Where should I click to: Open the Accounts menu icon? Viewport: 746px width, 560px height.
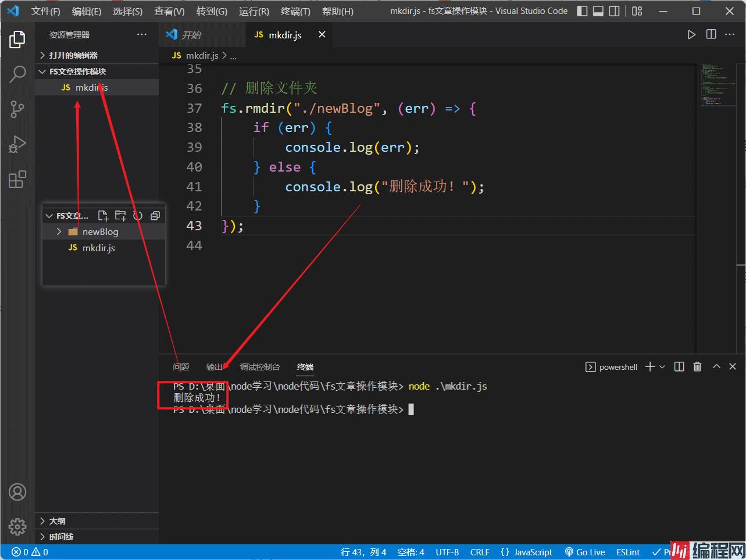[x=17, y=492]
